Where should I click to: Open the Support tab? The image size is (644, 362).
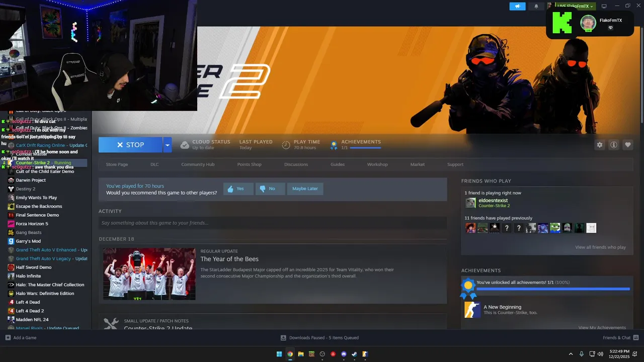click(x=455, y=164)
